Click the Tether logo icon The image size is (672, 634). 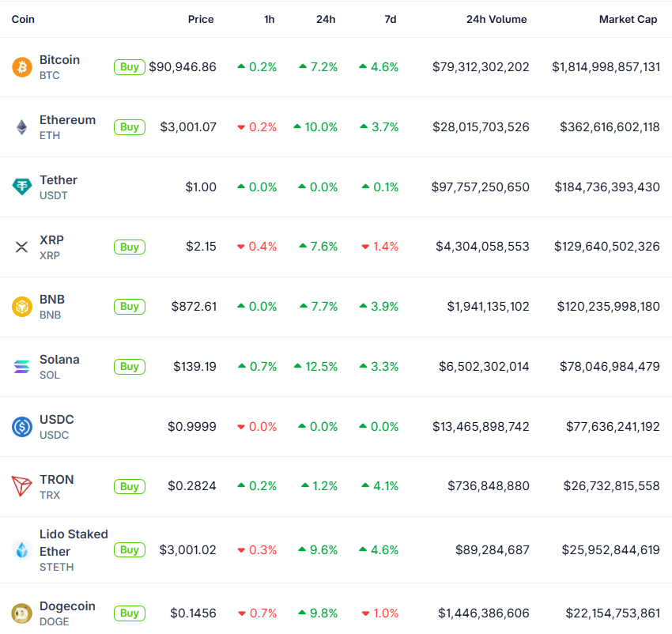tap(21, 187)
